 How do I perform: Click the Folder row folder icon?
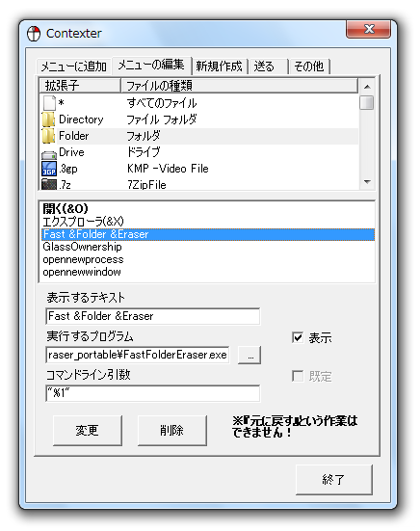[49, 136]
